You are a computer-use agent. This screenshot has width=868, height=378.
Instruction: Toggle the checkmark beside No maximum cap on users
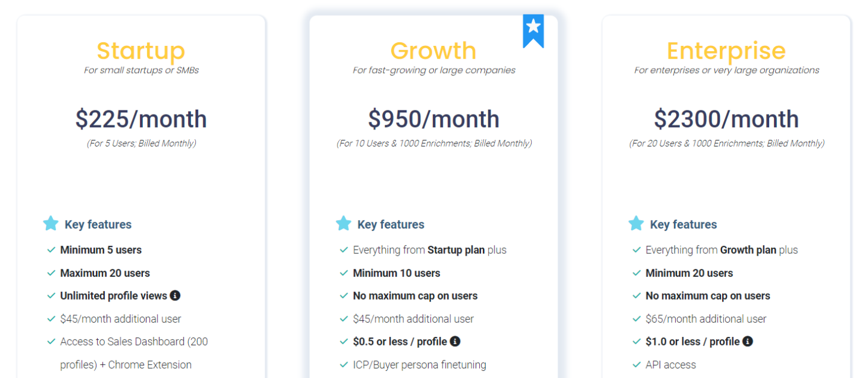[344, 295]
